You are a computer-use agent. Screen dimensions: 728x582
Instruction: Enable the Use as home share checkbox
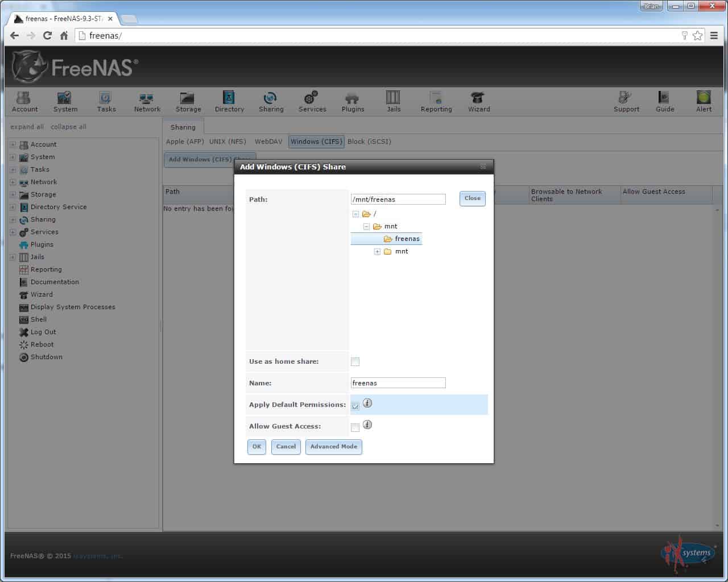pyautogui.click(x=355, y=362)
